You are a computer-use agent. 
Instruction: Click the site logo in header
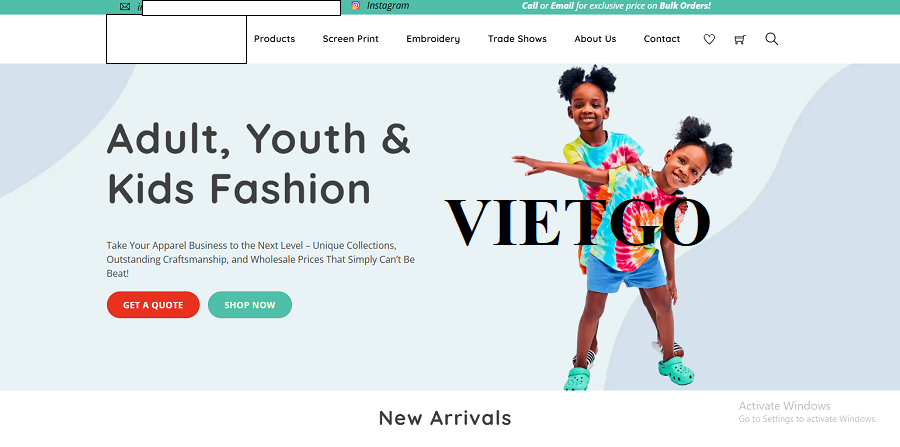[176, 39]
